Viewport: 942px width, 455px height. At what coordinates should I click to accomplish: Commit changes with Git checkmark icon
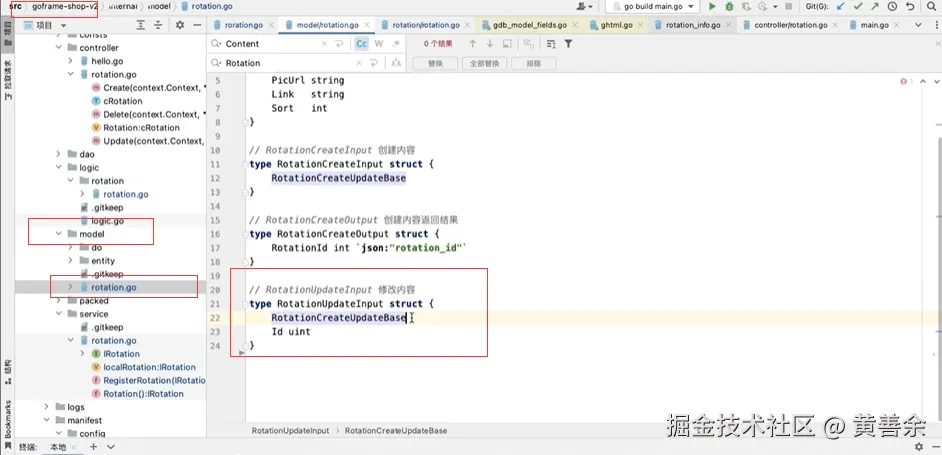pos(858,6)
